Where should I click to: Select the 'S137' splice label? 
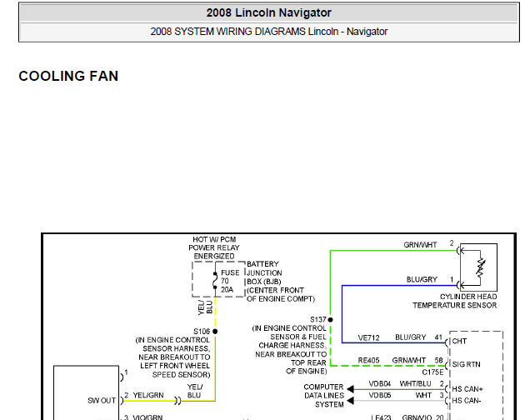(318, 320)
